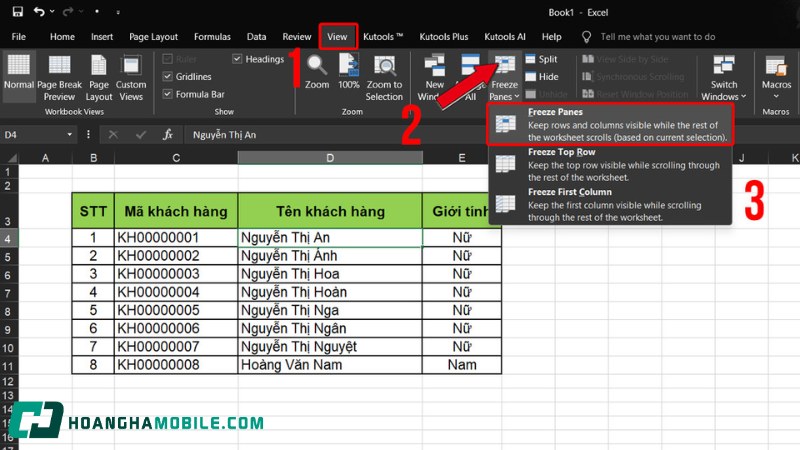The width and height of the screenshot is (800, 450).
Task: Open Customize Quick Access Toolbar dropdown
Action: [118, 12]
